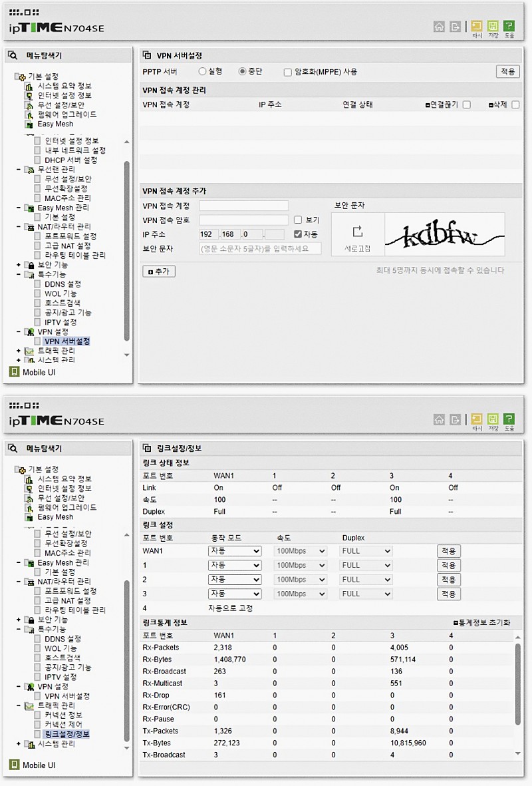Click the logout icon above 링크설정/정보 panel
The width and height of the screenshot is (532, 786).
[456, 419]
